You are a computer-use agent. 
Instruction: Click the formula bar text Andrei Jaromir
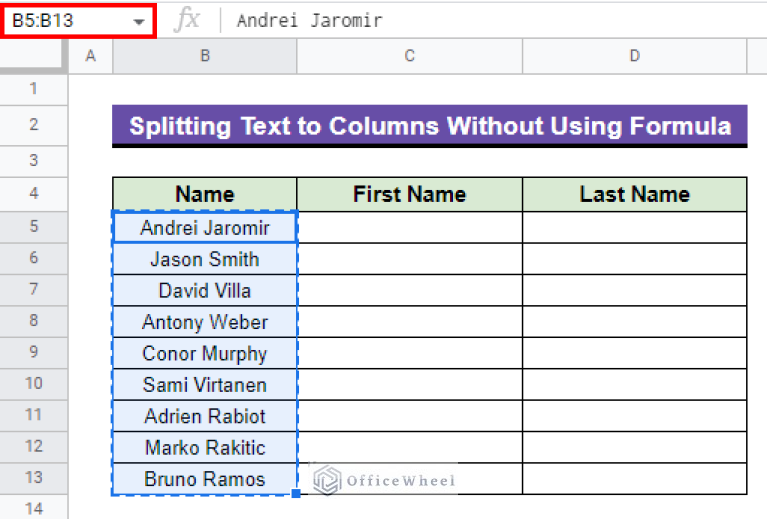pos(309,21)
